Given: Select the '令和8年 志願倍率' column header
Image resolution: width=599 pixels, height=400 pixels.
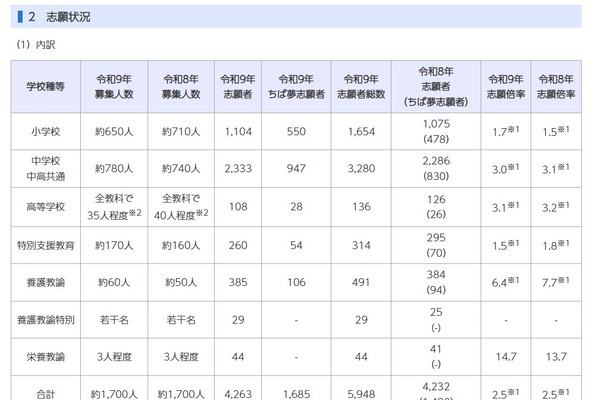Looking at the screenshot, I should [x=556, y=86].
